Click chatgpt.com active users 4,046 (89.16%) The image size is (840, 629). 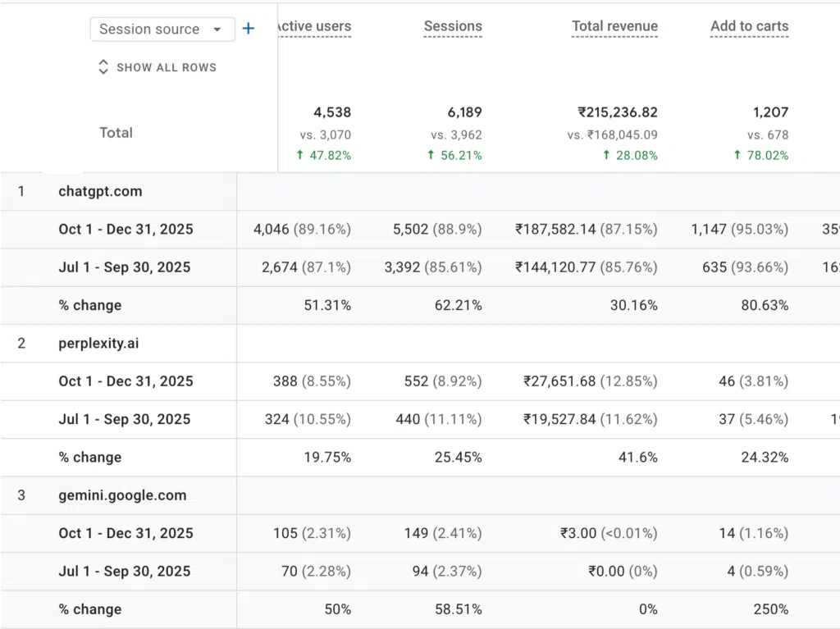pyautogui.click(x=302, y=230)
